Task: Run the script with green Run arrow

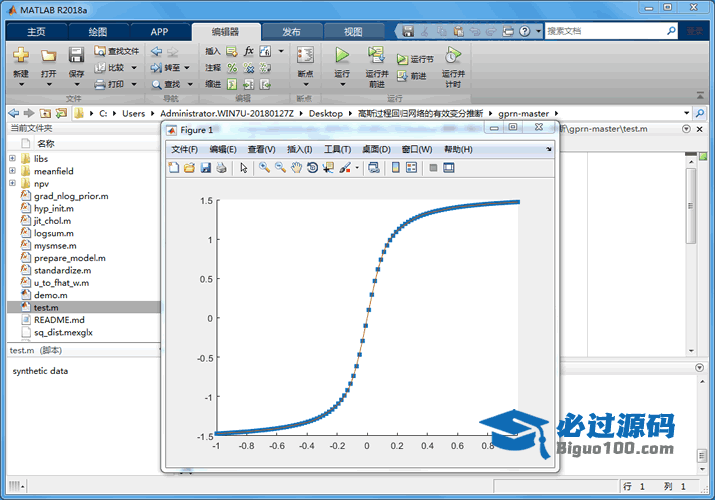Action: point(342,55)
